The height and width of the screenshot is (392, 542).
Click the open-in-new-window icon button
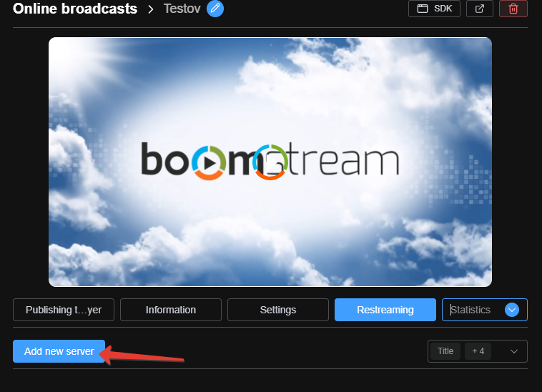[480, 9]
